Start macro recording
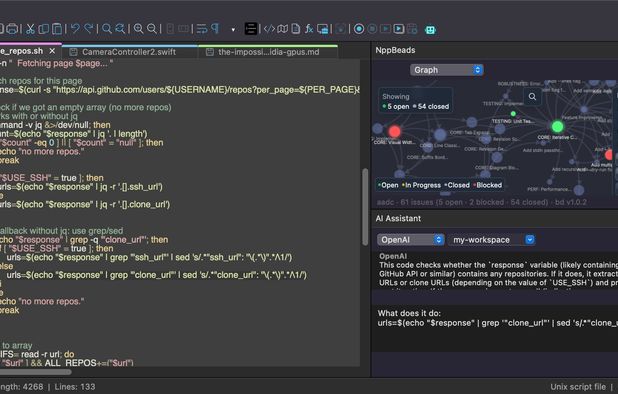Viewport: 618px width, 394px height. click(359, 29)
